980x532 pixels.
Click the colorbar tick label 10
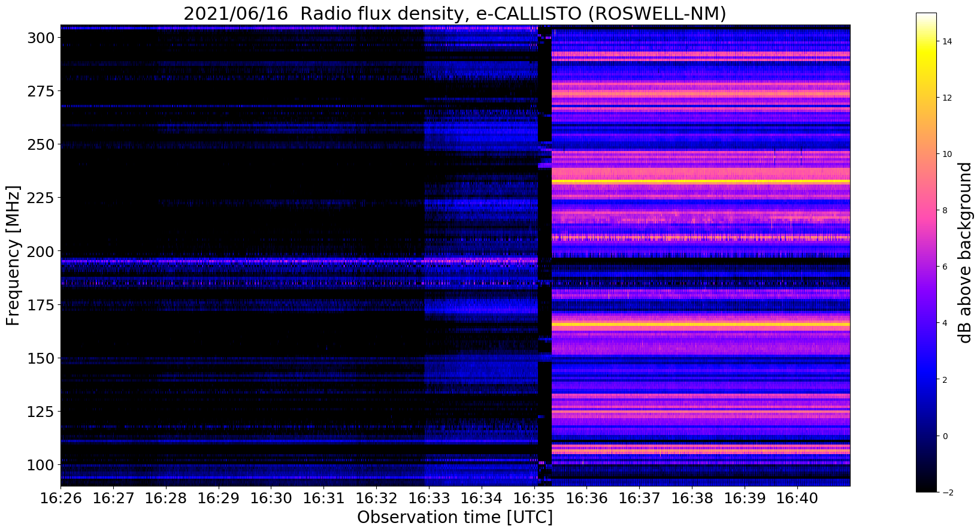946,154
